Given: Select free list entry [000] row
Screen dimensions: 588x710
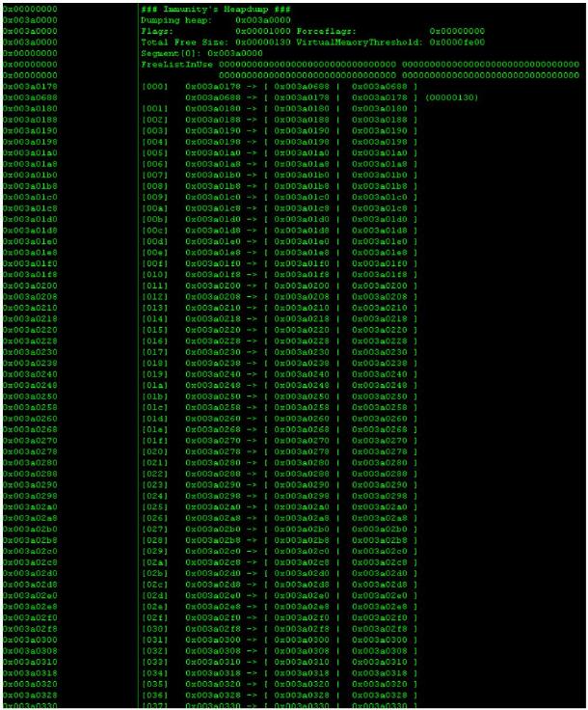Looking at the screenshot, I should pos(280,87).
